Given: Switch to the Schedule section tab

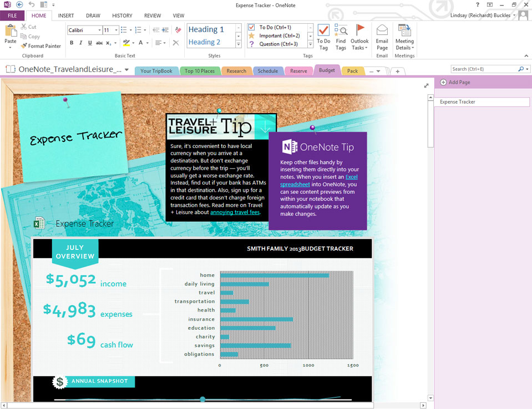Looking at the screenshot, I should [267, 71].
